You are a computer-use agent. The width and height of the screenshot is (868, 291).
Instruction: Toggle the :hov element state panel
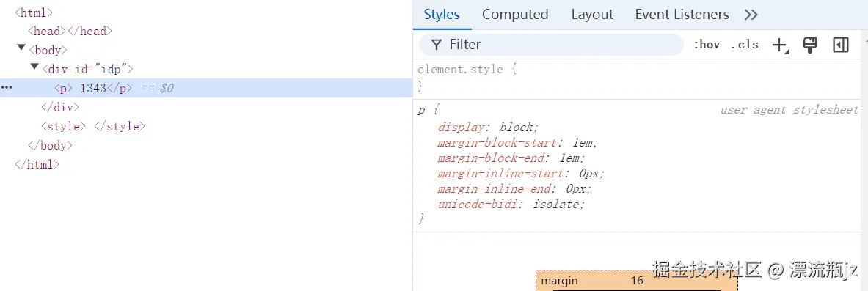[707, 45]
